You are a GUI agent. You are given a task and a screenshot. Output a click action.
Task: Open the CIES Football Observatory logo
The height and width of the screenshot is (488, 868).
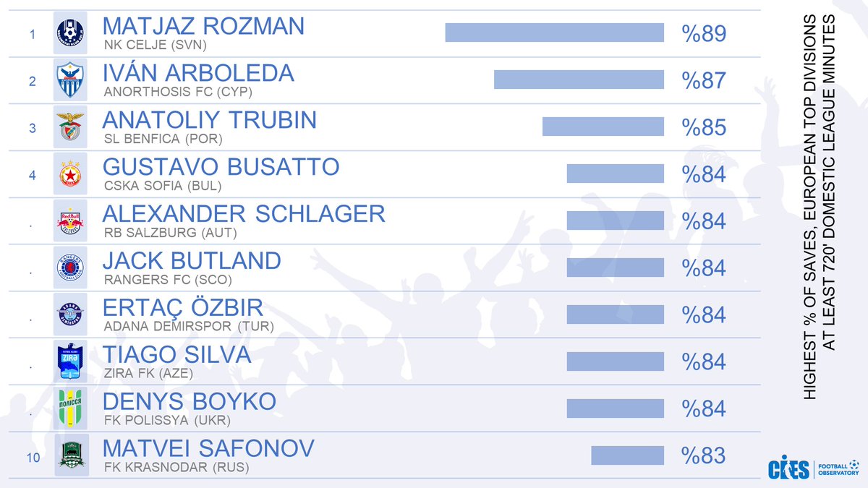814,466
